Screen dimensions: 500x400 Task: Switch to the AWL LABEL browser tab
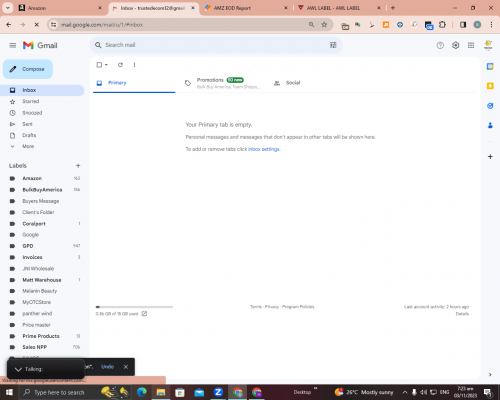pyautogui.click(x=339, y=8)
